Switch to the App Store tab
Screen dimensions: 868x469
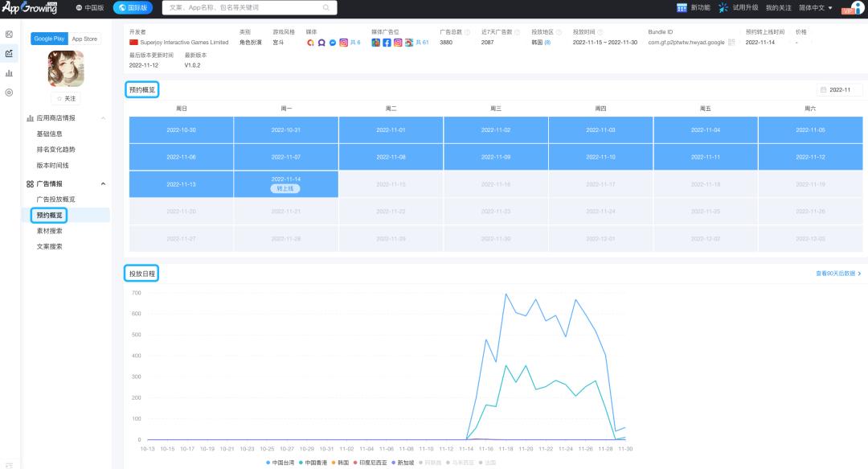click(84, 39)
